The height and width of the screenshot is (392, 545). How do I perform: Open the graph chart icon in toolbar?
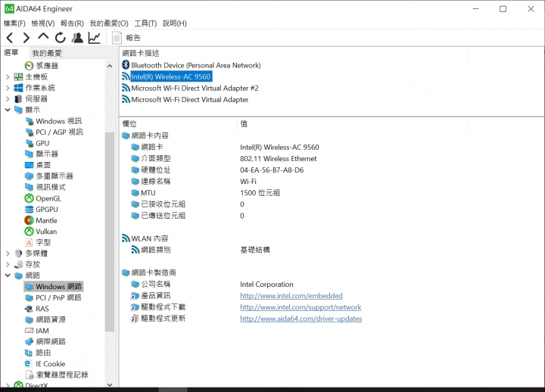click(x=94, y=38)
